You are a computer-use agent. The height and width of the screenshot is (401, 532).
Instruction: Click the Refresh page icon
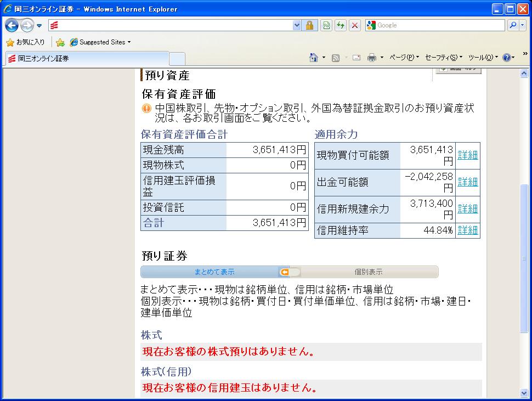point(341,25)
